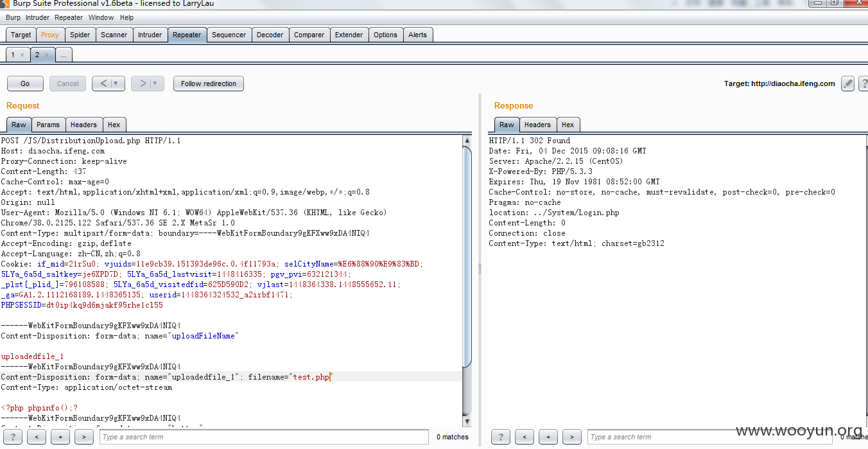
Task: Click the location: ../System/Login.php header
Action: pyautogui.click(x=554, y=213)
